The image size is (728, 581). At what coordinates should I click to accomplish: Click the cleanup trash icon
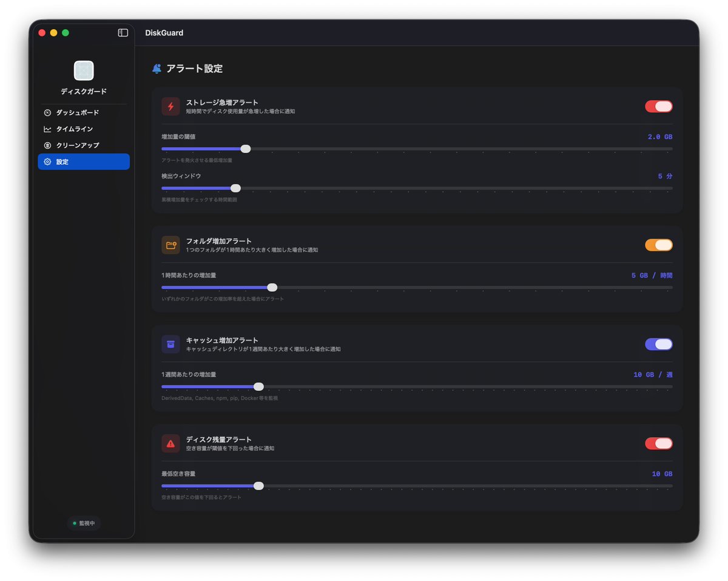point(47,146)
